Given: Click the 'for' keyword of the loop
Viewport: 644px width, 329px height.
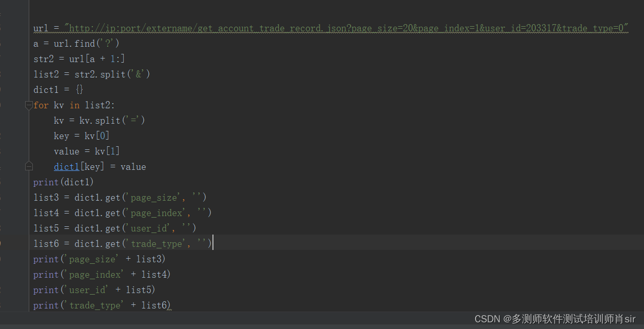Looking at the screenshot, I should 41,105.
